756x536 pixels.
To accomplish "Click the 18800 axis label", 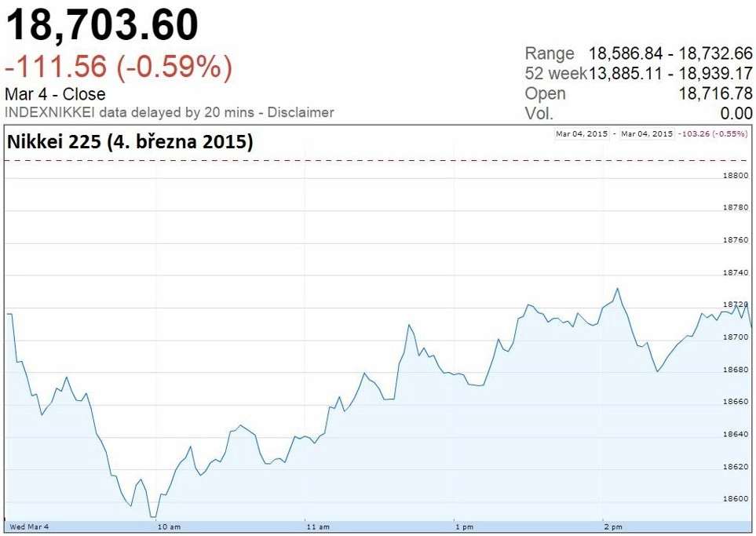I will (x=736, y=176).
